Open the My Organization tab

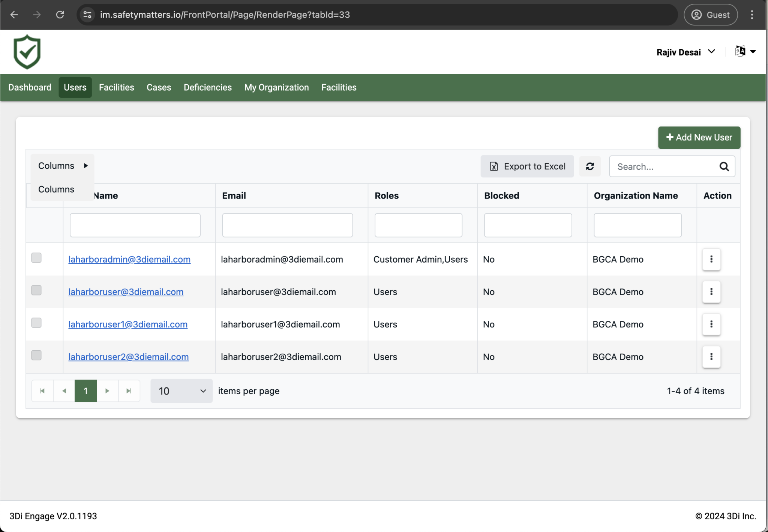click(276, 87)
